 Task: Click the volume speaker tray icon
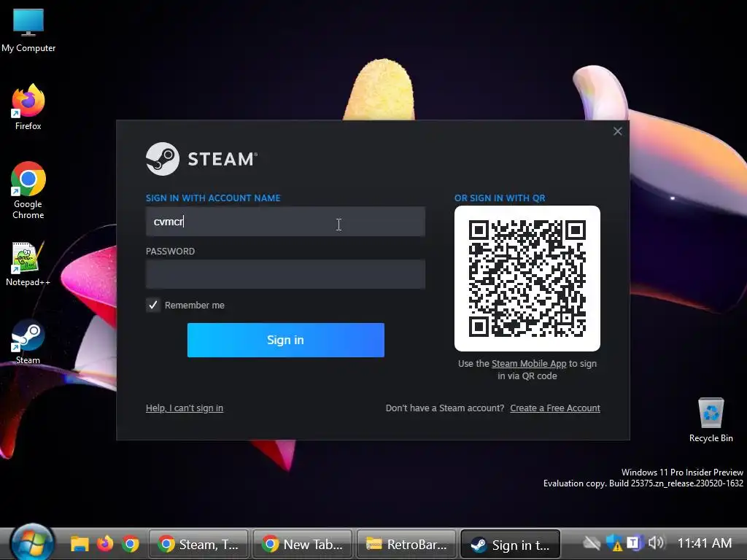click(656, 542)
